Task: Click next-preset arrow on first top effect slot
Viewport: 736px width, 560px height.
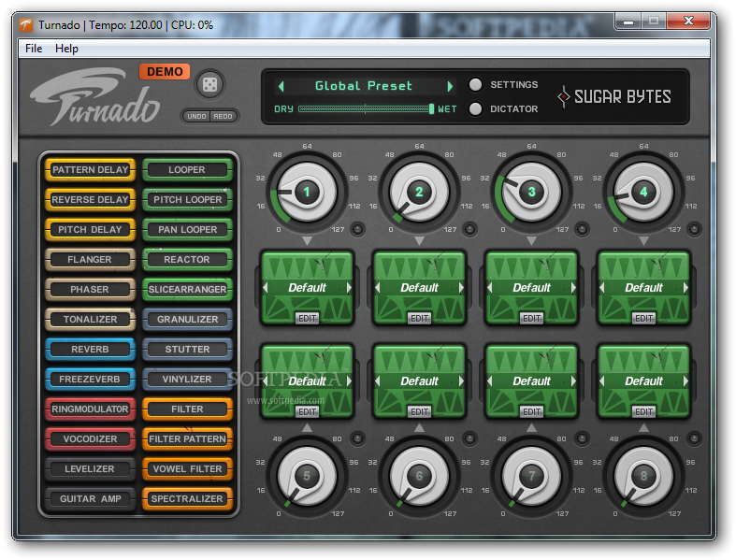Action: coord(349,287)
